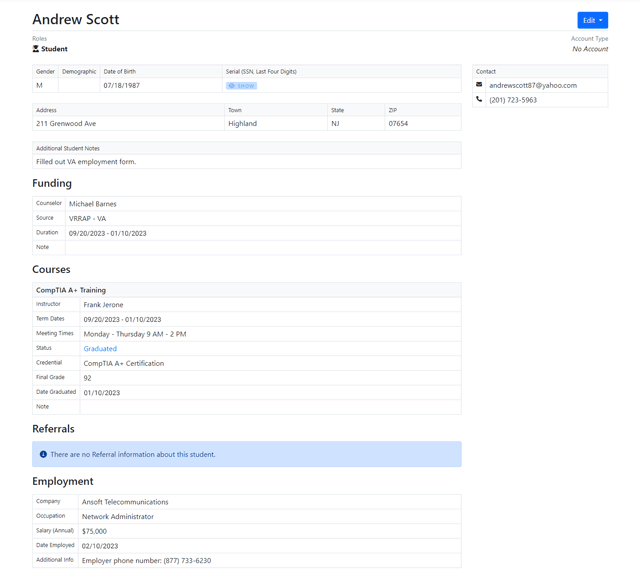Click the Funding section heading
The width and height of the screenshot is (640, 581).
(x=52, y=183)
